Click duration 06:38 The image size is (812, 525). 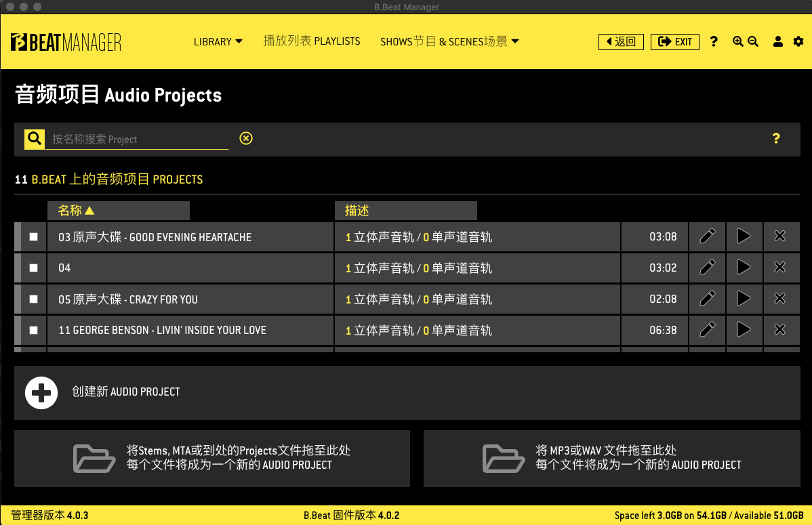point(663,330)
